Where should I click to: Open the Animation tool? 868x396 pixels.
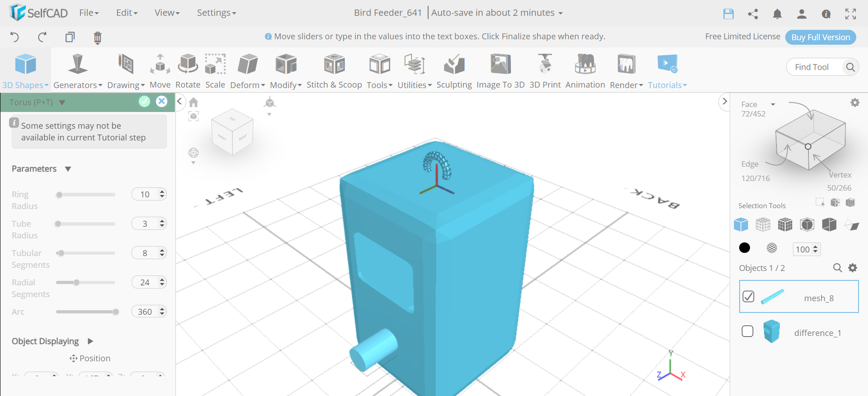tap(585, 71)
